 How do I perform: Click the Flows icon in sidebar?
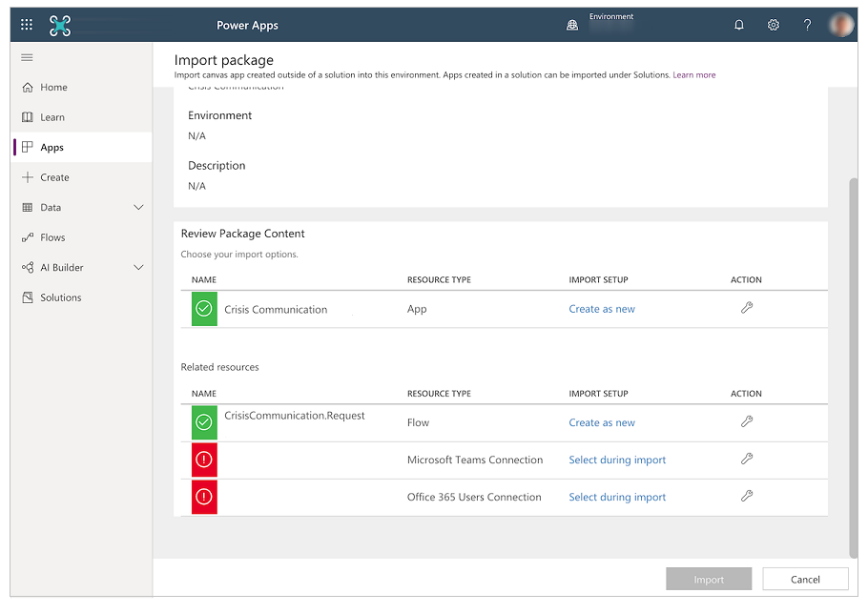(27, 237)
